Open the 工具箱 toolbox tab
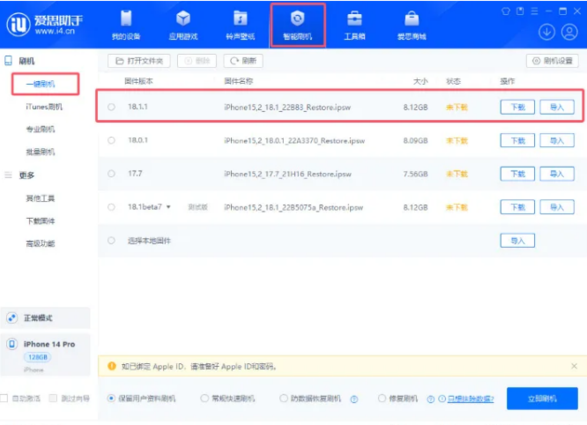Viewport: 587px width, 425px height. pos(355,25)
